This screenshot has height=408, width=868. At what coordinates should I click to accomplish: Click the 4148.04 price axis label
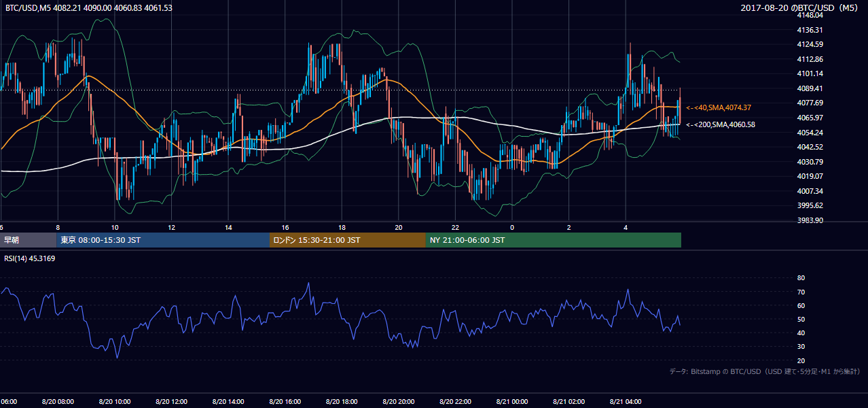810,15
